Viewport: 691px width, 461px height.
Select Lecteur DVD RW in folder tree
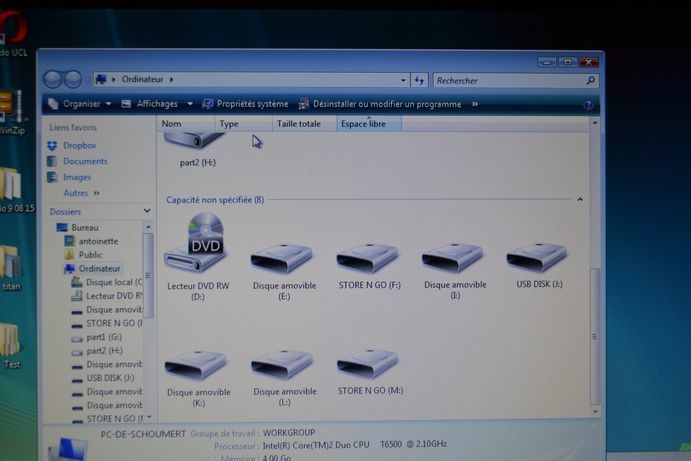click(x=107, y=296)
